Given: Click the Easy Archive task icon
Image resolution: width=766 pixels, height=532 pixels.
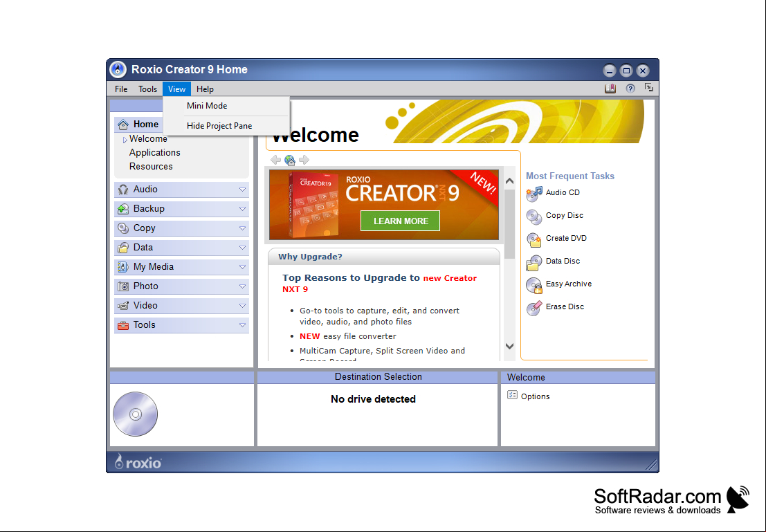Looking at the screenshot, I should point(534,285).
